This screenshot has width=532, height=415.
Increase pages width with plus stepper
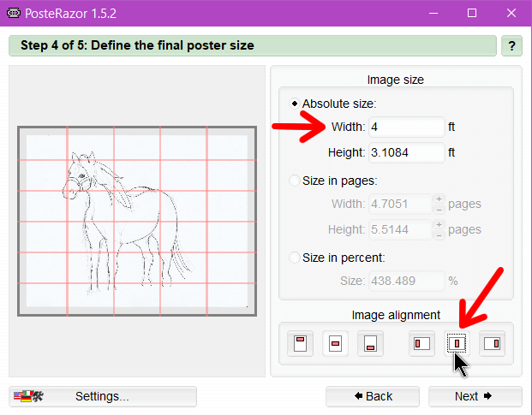[x=439, y=199]
